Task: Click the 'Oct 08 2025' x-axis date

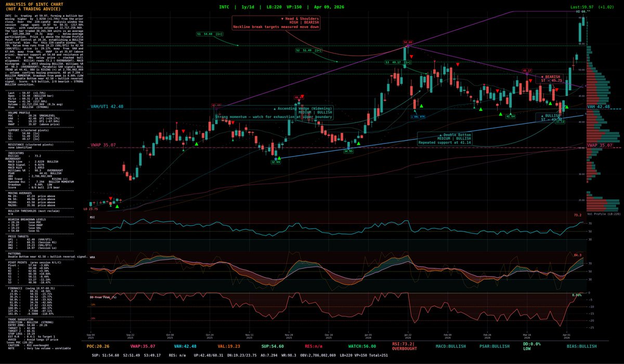Action: point(169,337)
